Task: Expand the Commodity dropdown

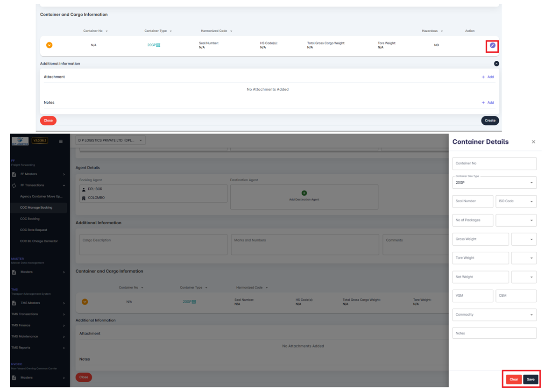Action: pyautogui.click(x=494, y=314)
